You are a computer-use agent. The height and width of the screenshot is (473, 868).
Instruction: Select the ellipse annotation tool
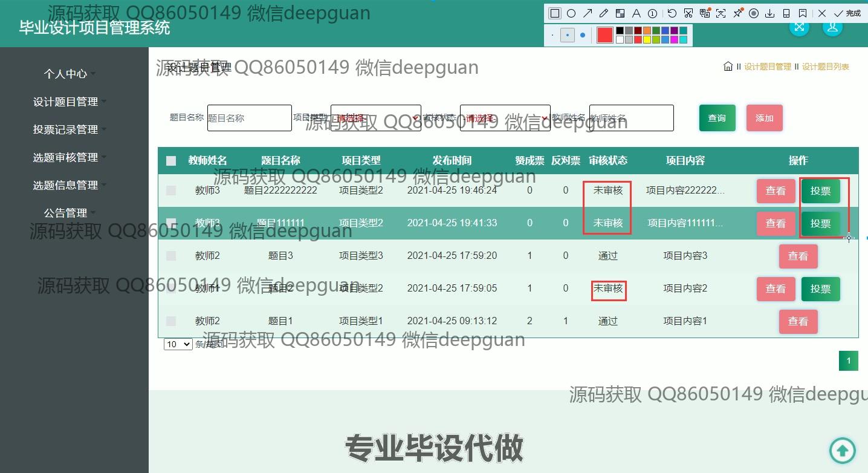[571, 13]
